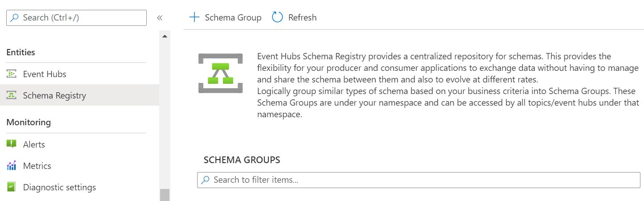Click the green Alerts icon
Viewport: 644px width, 201px height.
click(12, 144)
